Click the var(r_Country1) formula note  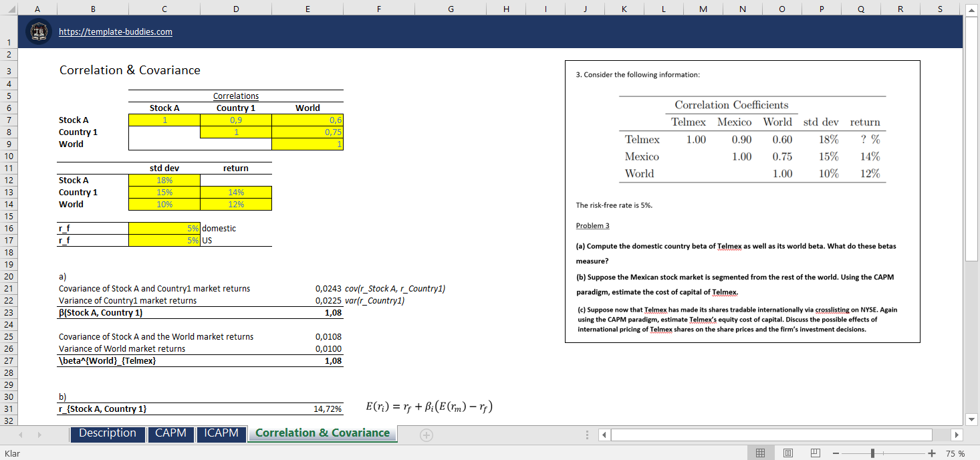375,300
